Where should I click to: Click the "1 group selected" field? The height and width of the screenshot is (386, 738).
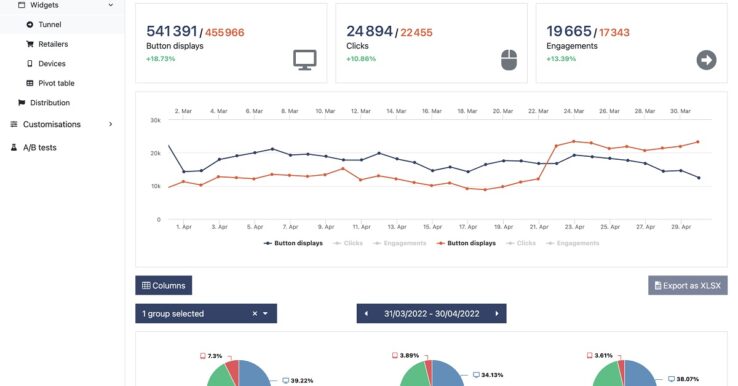pyautogui.click(x=206, y=314)
